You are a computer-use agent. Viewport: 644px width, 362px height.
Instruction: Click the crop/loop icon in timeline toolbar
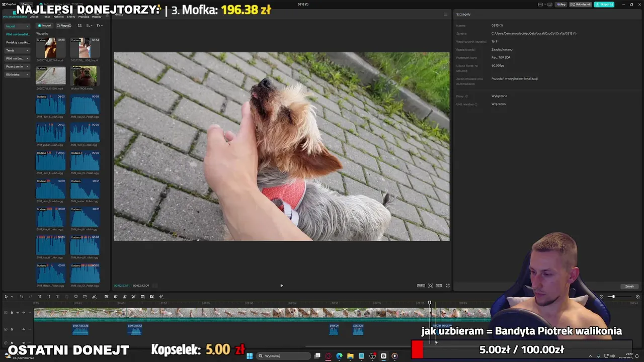[85, 297]
